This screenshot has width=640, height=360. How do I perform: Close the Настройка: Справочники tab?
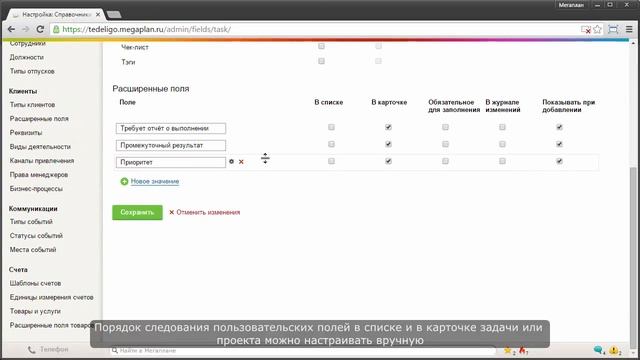[x=98, y=14]
